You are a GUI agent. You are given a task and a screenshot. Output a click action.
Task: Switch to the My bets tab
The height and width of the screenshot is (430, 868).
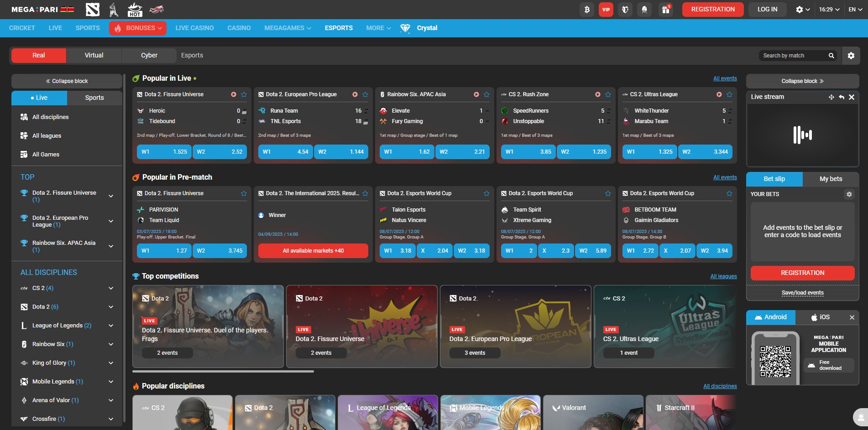831,179
